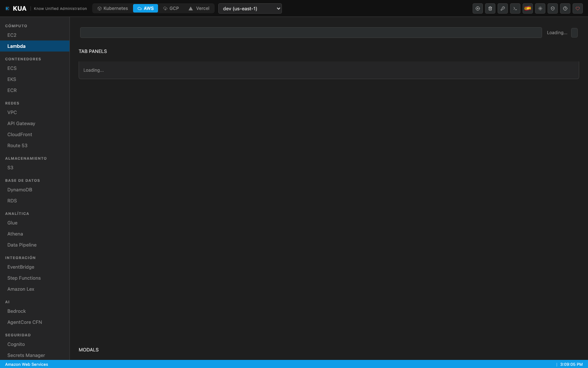Open EC2 in the sidebar

click(x=35, y=35)
